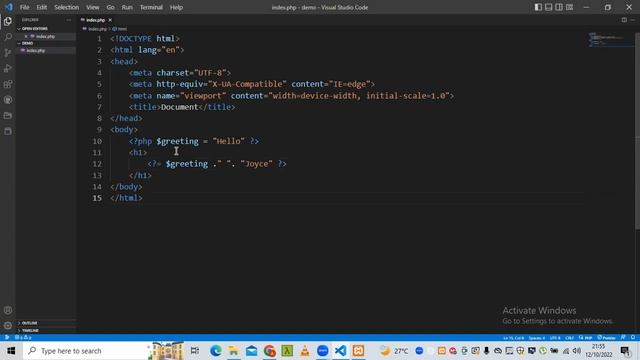Open the Windows action center notifications icon
This screenshot has height=360, width=640.
[x=625, y=351]
